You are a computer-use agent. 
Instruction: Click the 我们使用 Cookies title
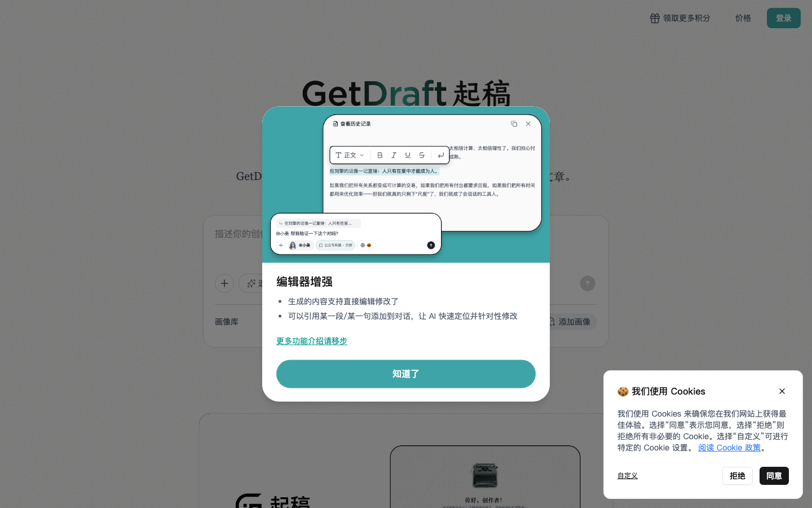pos(668,391)
